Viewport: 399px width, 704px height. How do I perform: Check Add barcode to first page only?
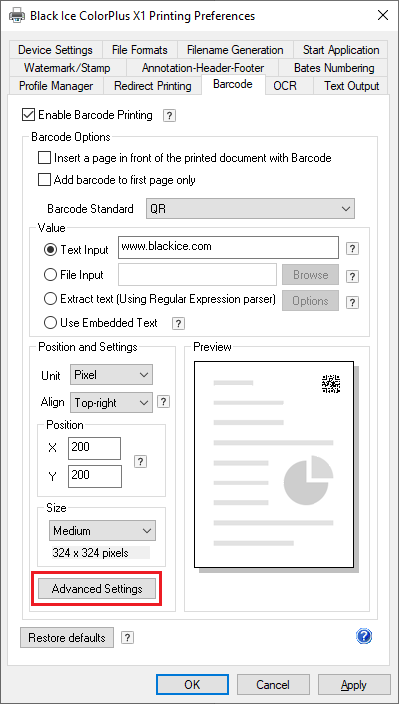point(44,180)
